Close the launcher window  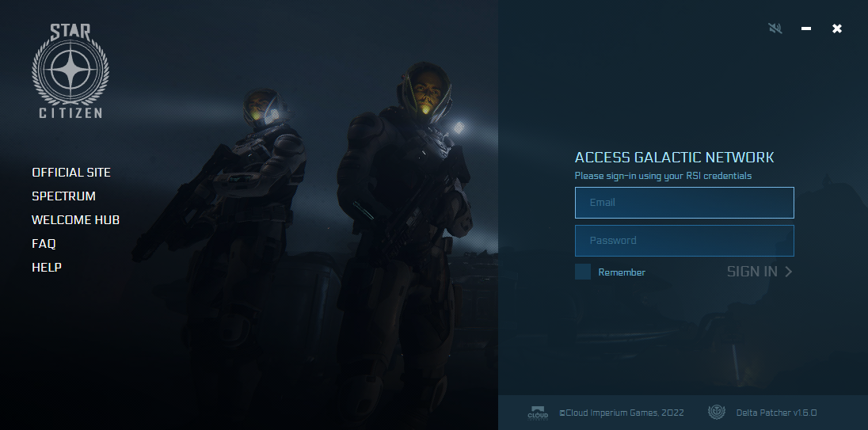[837, 29]
